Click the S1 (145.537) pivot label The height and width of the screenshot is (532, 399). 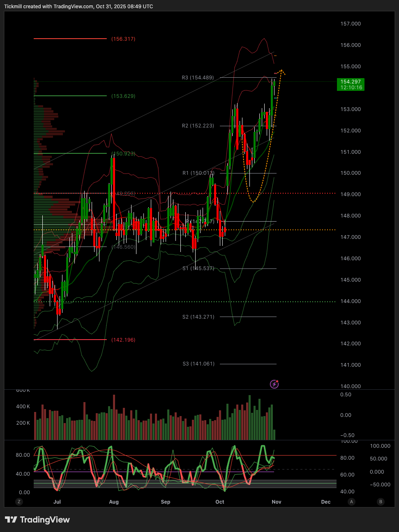click(198, 268)
